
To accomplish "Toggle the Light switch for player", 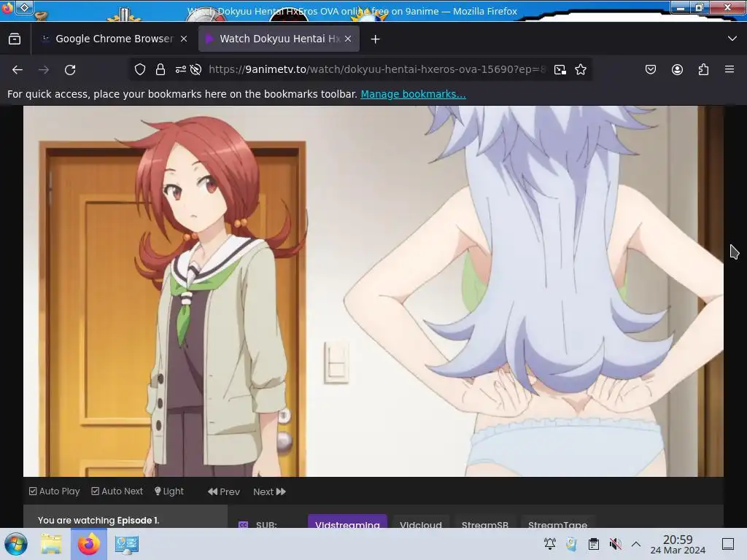I will tap(169, 491).
